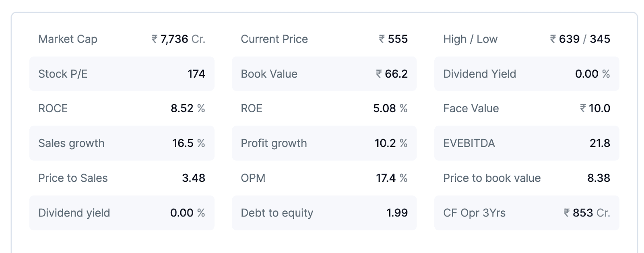644x253 pixels.
Task: Click the Face Value label
Action: pyautogui.click(x=471, y=109)
